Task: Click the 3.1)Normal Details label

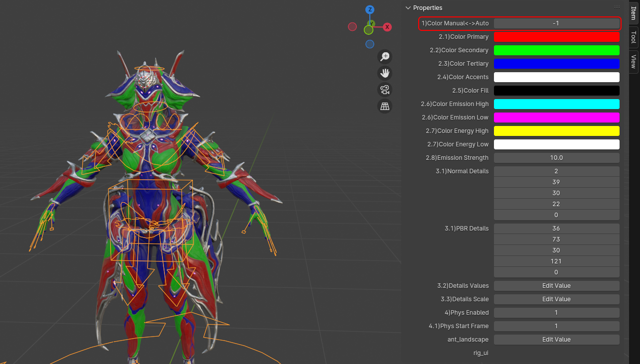Action: coord(462,171)
